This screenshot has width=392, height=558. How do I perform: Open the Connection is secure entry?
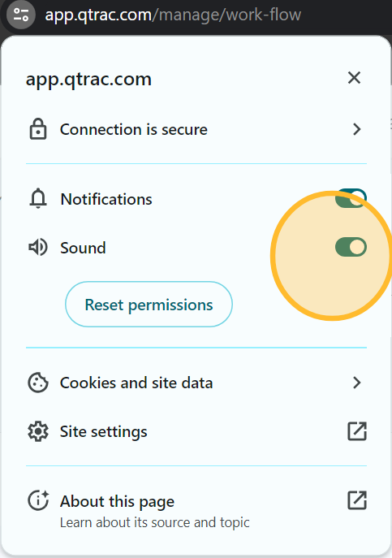pos(196,129)
